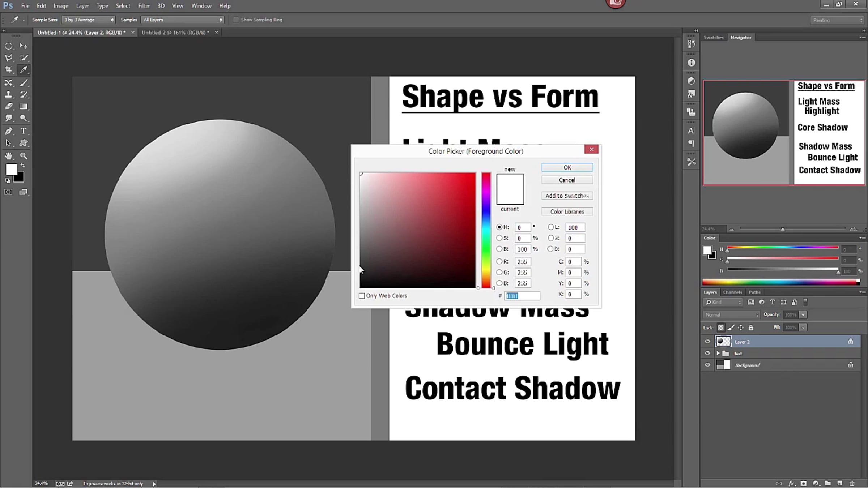Select the Eraser tool

tap(8, 107)
